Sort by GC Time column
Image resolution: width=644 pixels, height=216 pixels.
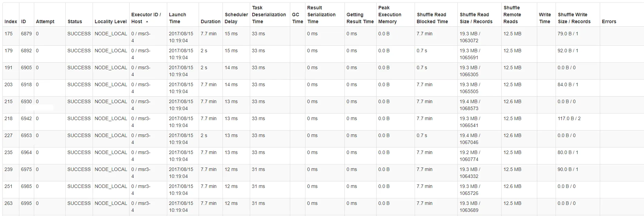(x=297, y=18)
